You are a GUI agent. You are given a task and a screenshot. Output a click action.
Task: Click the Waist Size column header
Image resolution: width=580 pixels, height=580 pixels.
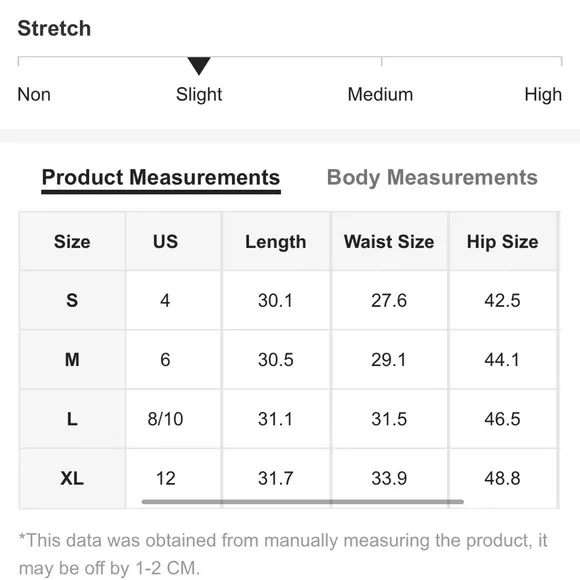point(389,242)
